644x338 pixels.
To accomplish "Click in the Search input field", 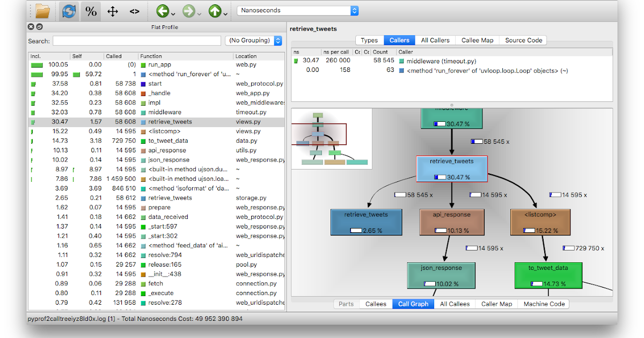I will [x=137, y=41].
